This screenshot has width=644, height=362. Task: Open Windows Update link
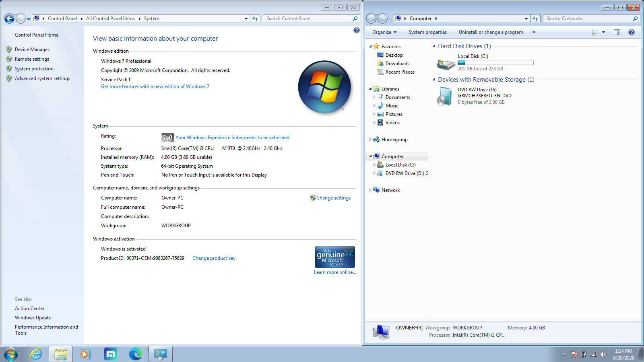click(33, 318)
